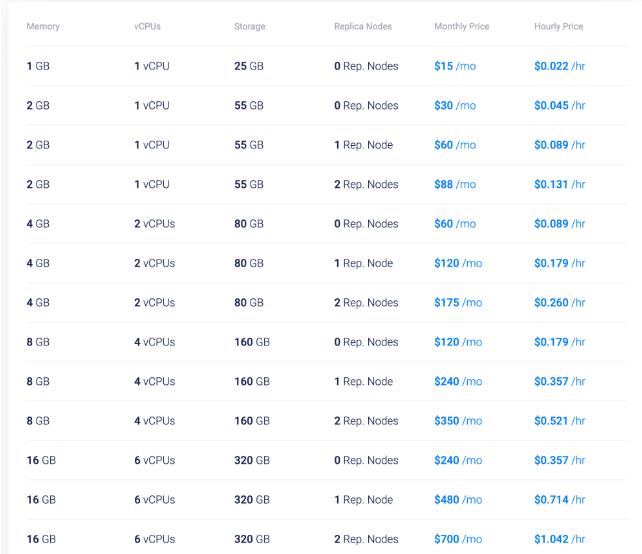Screen dimensions: 642x554
Task: Click the $1.042 /hr hourly price
Action: pyautogui.click(x=560, y=539)
